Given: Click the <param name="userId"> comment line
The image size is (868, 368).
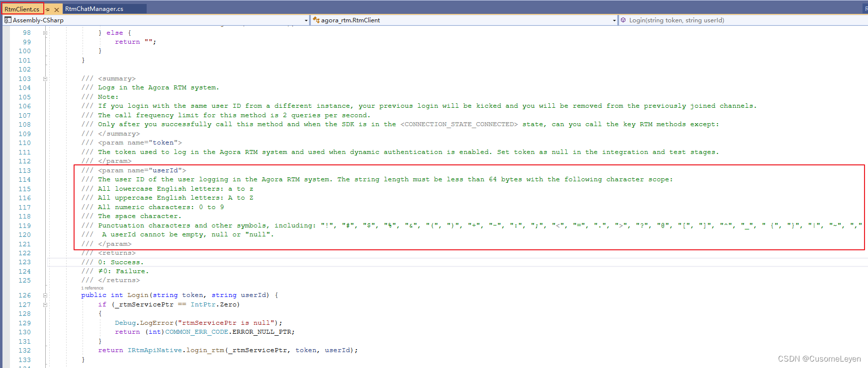Looking at the screenshot, I should tap(134, 170).
